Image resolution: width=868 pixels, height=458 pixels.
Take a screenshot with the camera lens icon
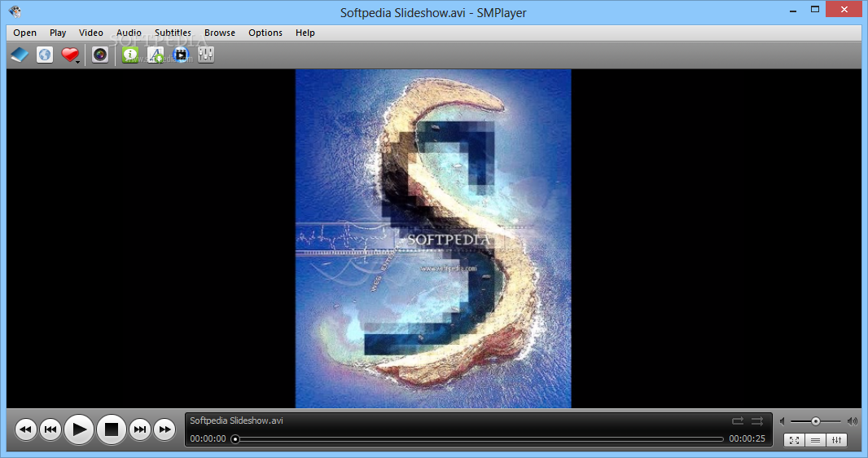[x=100, y=55]
